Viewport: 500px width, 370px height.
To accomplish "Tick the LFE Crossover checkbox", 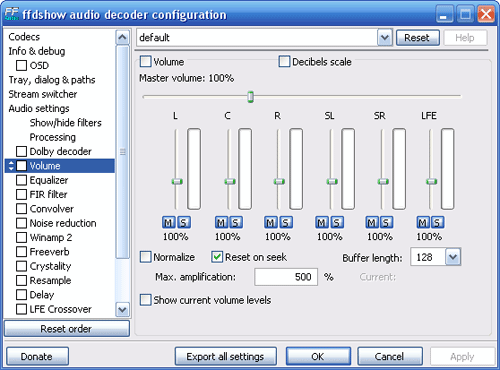I will click(x=21, y=309).
